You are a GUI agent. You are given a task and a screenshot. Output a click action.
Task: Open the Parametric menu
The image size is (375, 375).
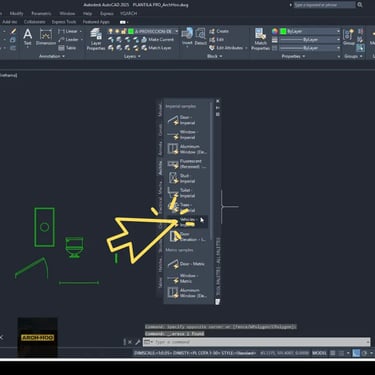point(41,14)
